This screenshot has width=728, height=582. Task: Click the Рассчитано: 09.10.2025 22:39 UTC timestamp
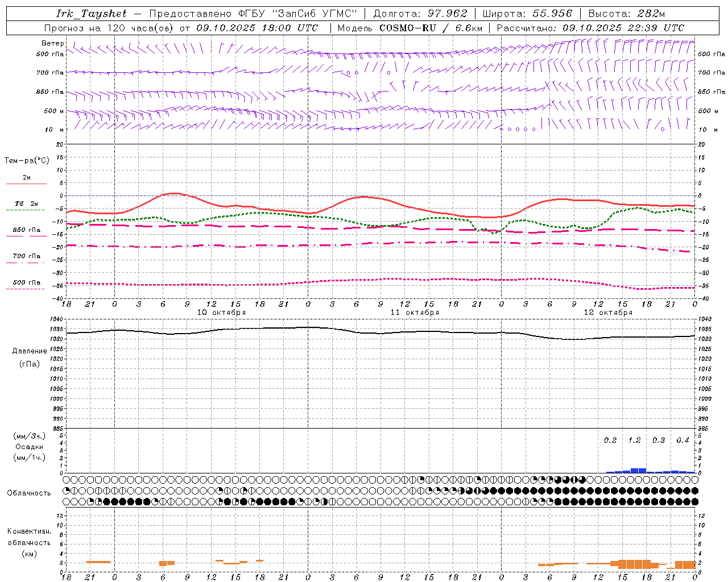pyautogui.click(x=590, y=28)
